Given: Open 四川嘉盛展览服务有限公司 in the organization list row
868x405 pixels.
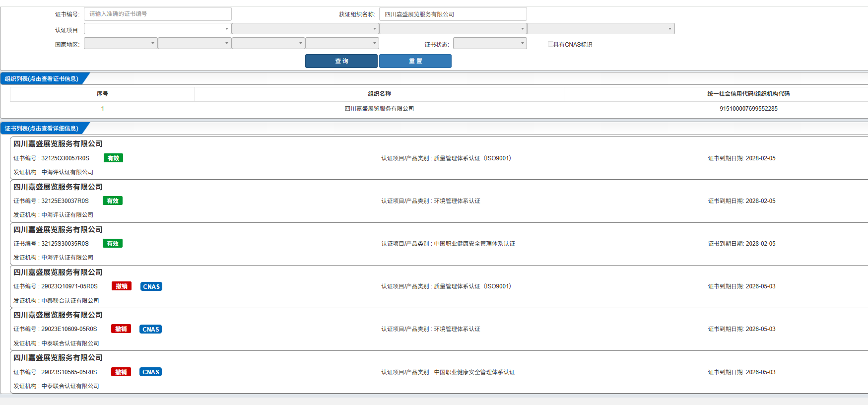Looking at the screenshot, I should (x=379, y=109).
